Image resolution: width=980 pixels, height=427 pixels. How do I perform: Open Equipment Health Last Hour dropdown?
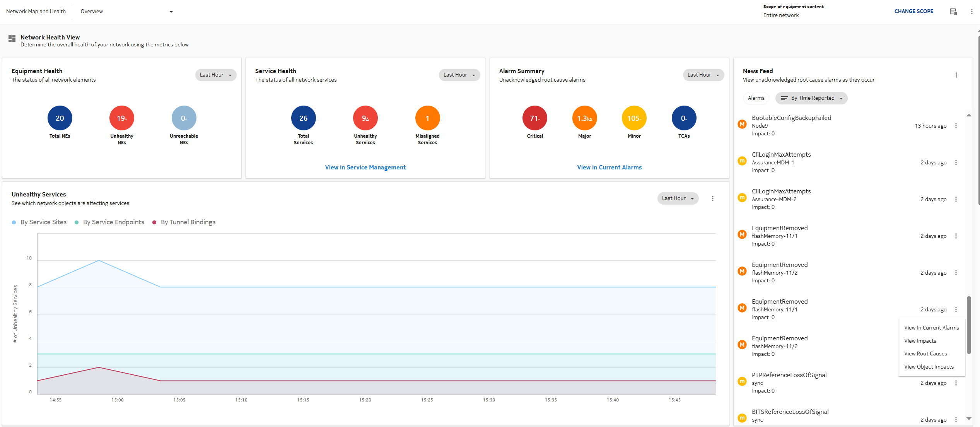coord(215,75)
